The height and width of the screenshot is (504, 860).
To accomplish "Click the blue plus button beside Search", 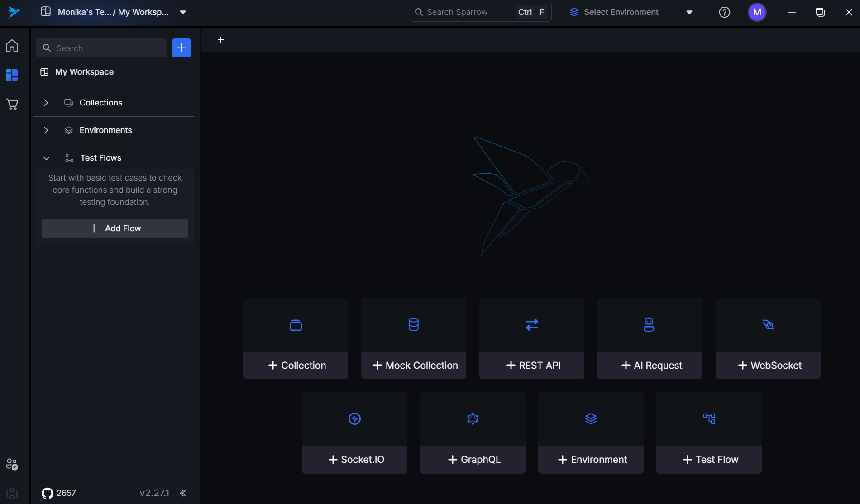I will coord(182,48).
